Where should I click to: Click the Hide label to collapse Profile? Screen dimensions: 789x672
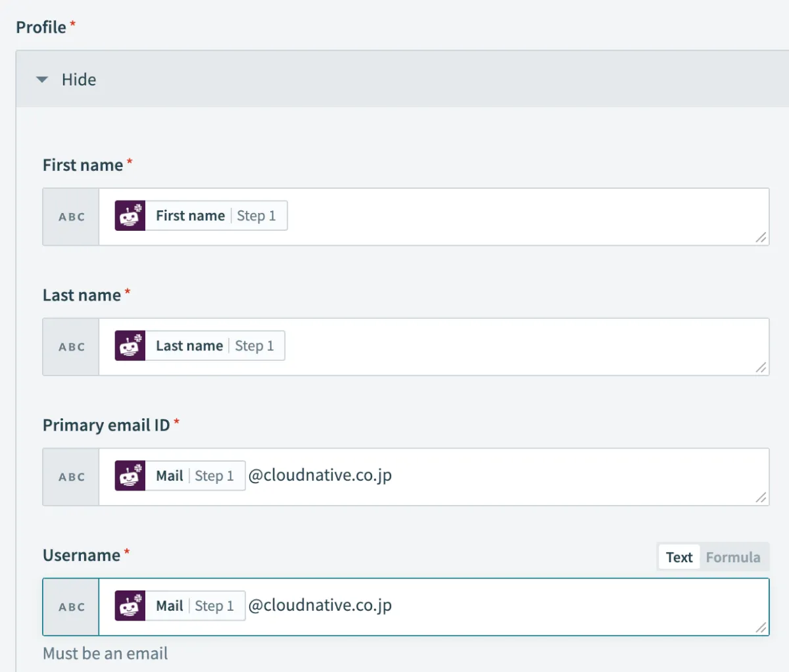point(79,80)
